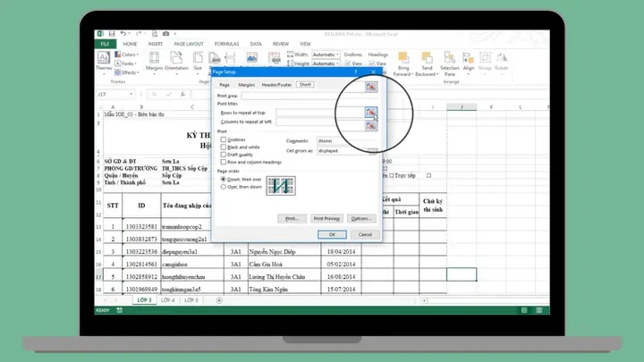
Task: Enable the Gridlines print checkbox in dialog
Action: point(224,140)
